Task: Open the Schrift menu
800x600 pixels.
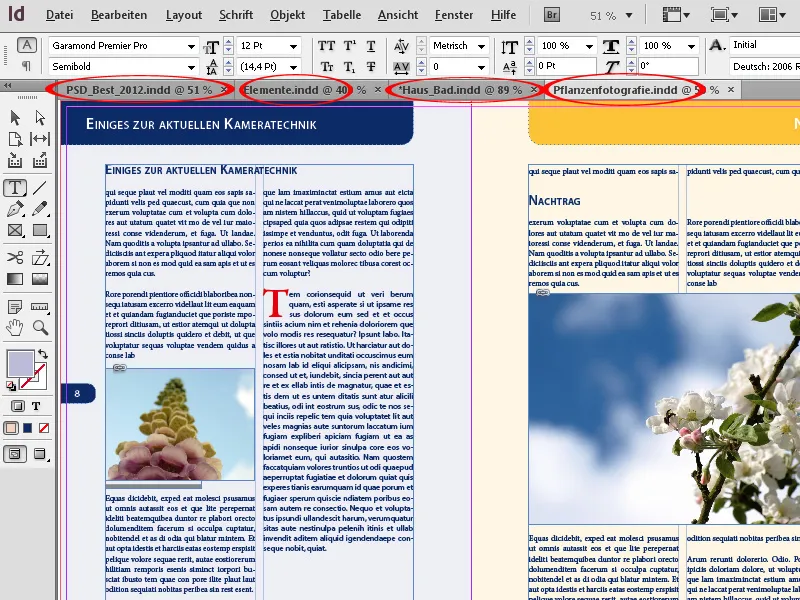Action: [236, 15]
